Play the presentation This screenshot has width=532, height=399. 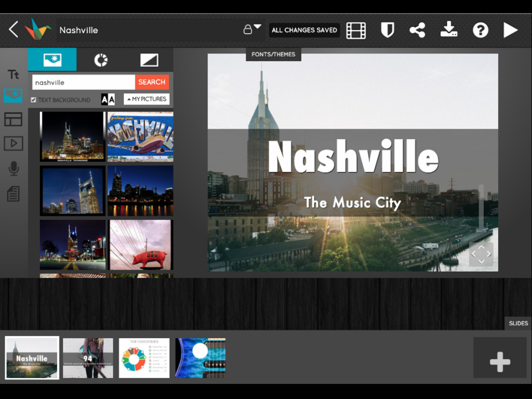point(510,30)
